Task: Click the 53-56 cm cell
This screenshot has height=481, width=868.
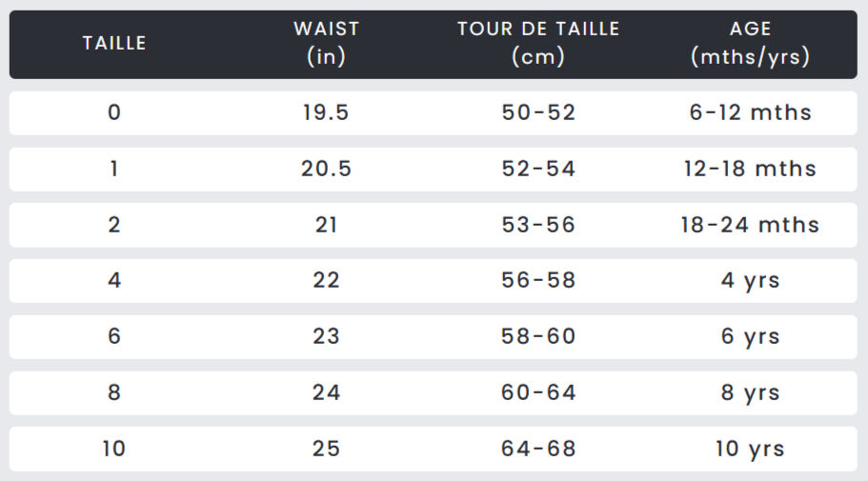Action: [x=538, y=225]
